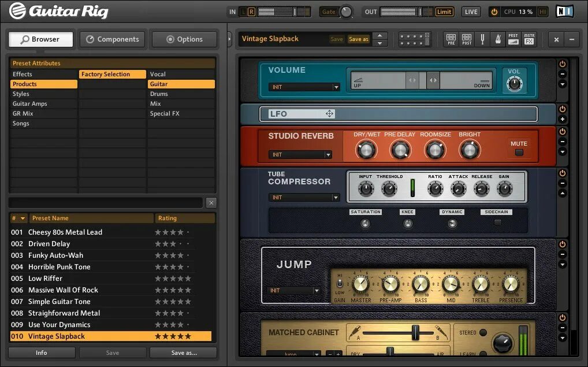588x367 pixels.
Task: Select the Guitar Amps attribute category
Action: tap(43, 103)
